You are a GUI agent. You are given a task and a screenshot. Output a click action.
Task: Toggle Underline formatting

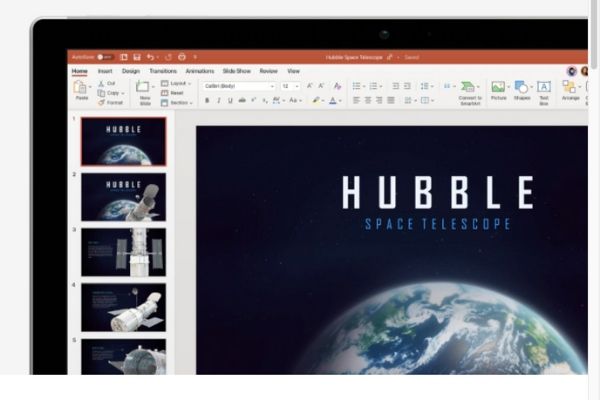230,100
